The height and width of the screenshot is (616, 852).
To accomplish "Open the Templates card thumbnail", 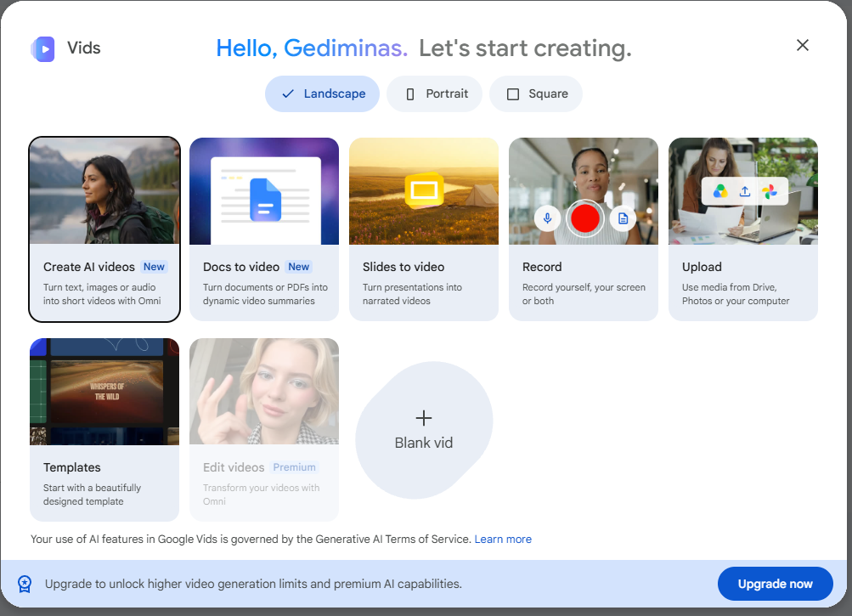I will click(104, 392).
